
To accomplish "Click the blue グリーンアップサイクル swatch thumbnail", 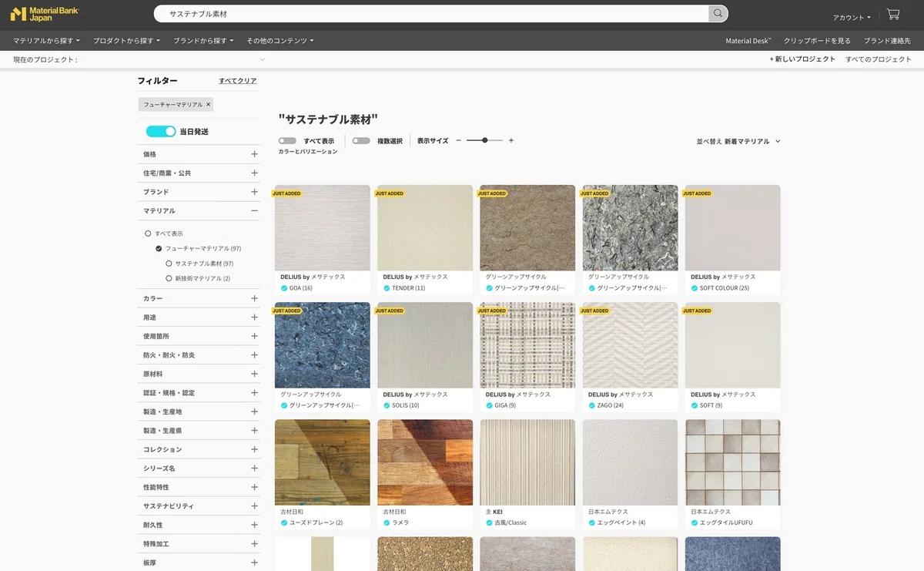I will coord(323,345).
